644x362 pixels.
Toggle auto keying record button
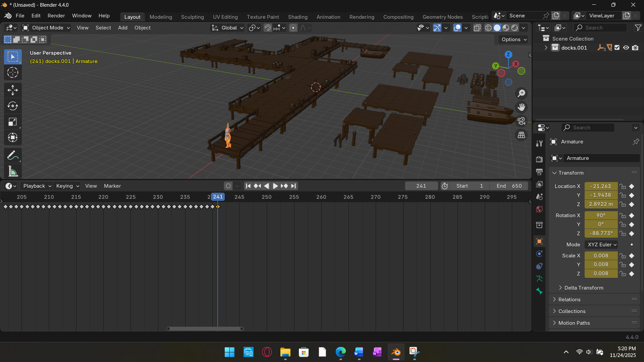pos(228,186)
